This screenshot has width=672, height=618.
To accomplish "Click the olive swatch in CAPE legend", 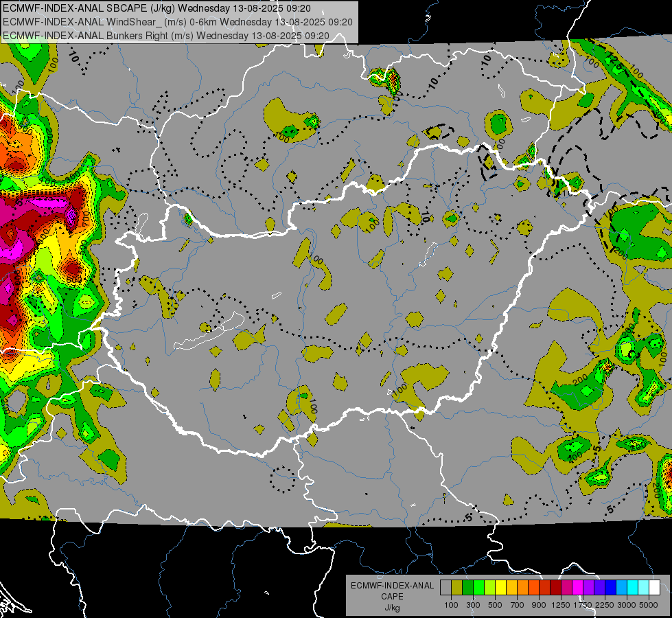I will [x=456, y=587].
